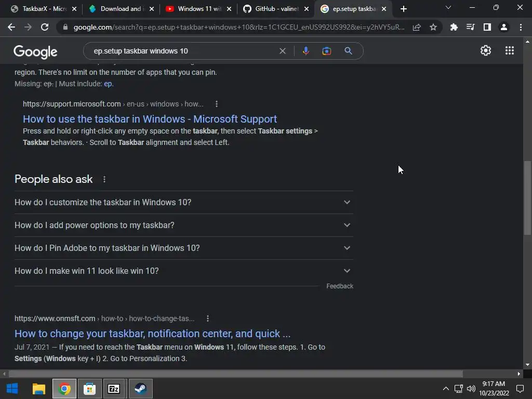This screenshot has width=532, height=399.
Task: Open 'How to change your taskbar' result
Action: click(152, 334)
